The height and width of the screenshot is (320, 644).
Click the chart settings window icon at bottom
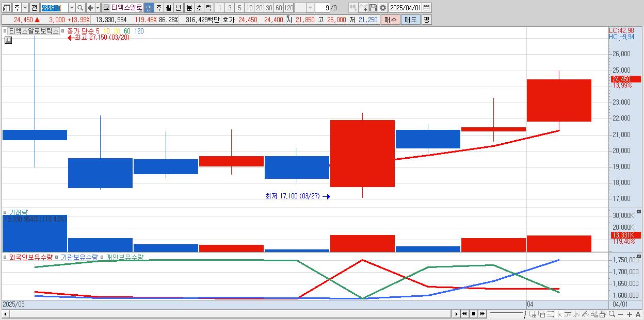click(x=603, y=314)
